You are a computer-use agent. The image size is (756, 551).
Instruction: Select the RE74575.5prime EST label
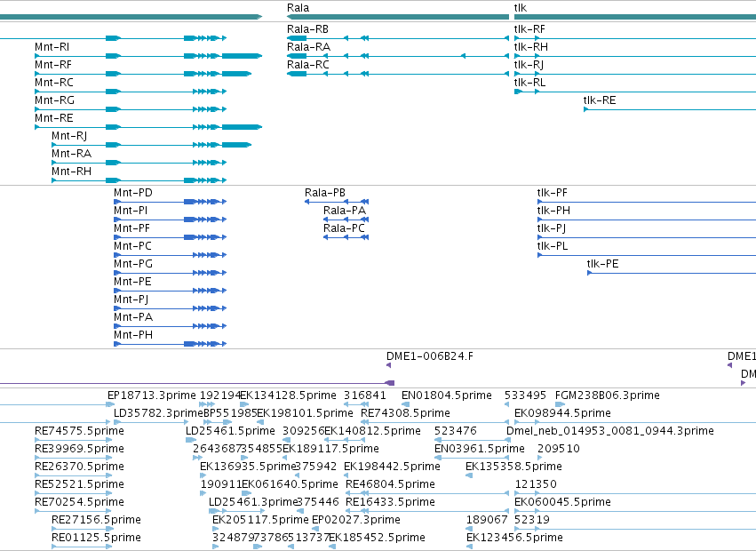click(x=80, y=431)
